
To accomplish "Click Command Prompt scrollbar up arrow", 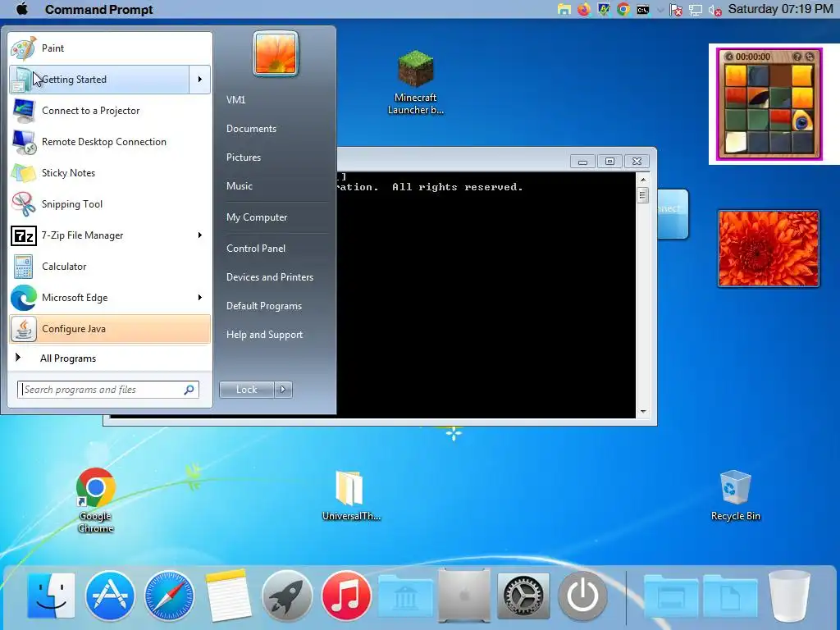I will click(x=643, y=179).
